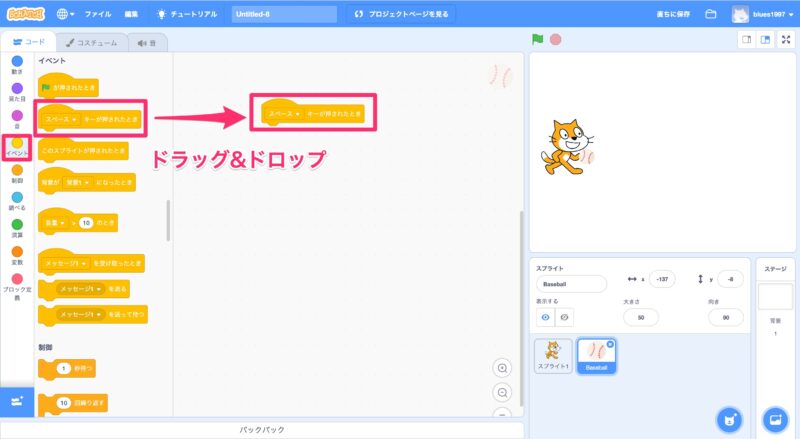This screenshot has height=439, width=800.
Task: Open the My Stuff folder icon
Action: (711, 14)
